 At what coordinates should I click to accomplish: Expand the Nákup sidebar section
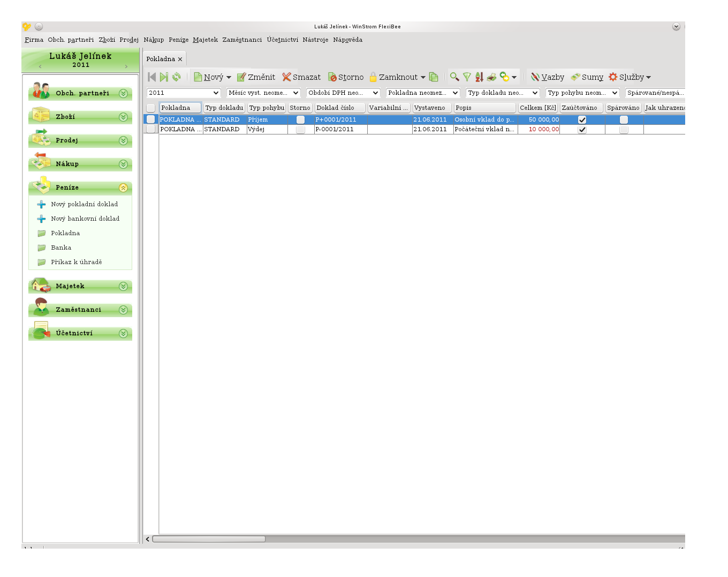[123, 164]
